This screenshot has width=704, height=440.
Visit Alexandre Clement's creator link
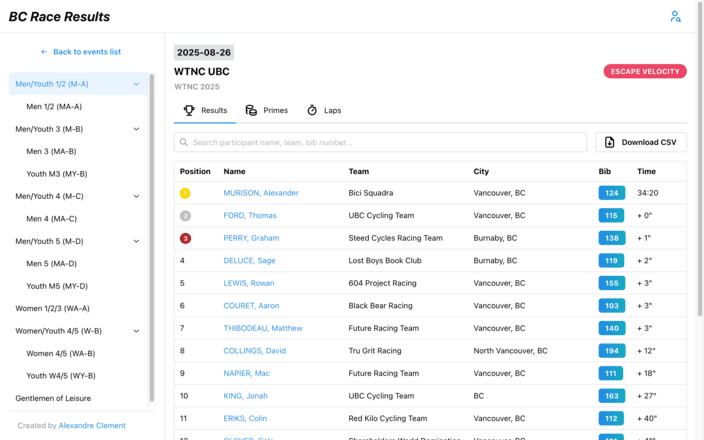coord(92,425)
